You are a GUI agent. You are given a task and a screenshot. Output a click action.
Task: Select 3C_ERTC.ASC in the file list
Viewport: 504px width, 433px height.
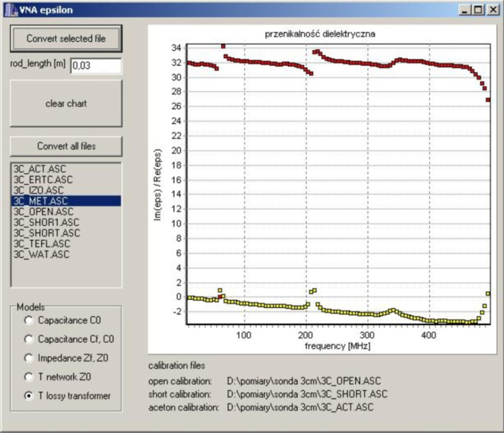click(43, 180)
